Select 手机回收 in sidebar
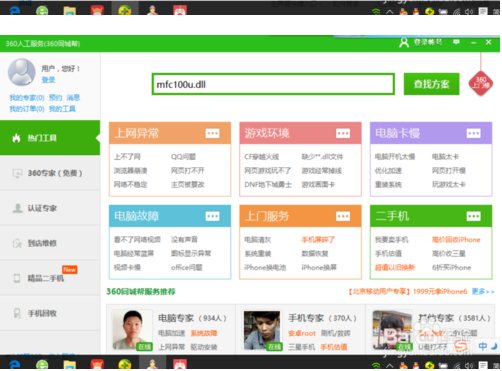Screen dimensions: 502x371 click(50, 313)
